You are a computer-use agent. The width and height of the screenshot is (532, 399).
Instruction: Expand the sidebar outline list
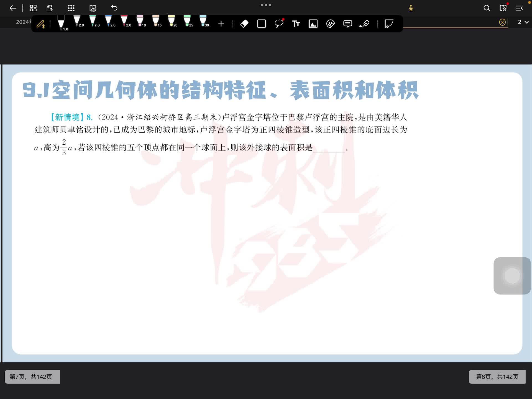(x=519, y=8)
